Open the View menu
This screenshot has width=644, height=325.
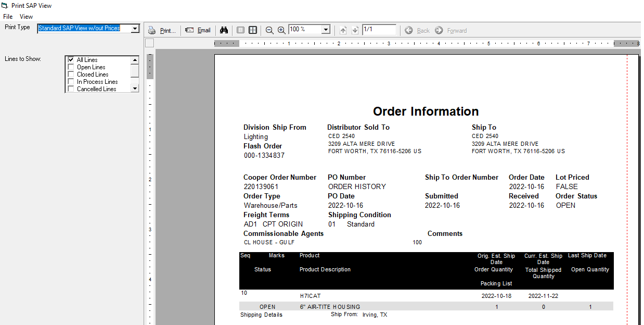pyautogui.click(x=26, y=17)
